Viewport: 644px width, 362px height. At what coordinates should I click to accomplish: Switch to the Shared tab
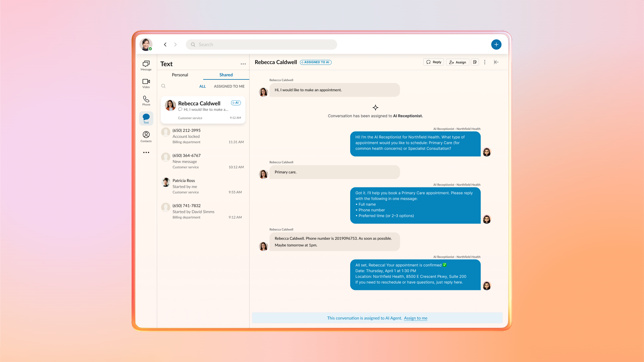pos(226,75)
